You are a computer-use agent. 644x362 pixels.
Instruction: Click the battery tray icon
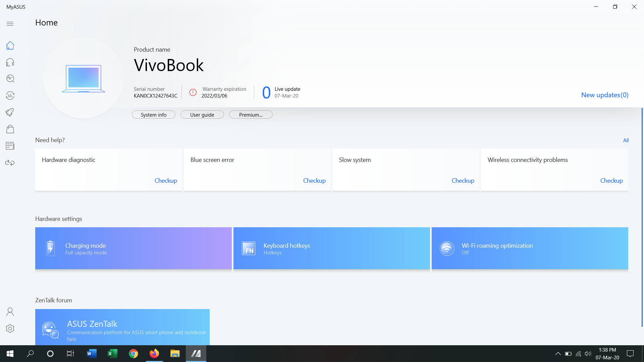tap(568, 354)
